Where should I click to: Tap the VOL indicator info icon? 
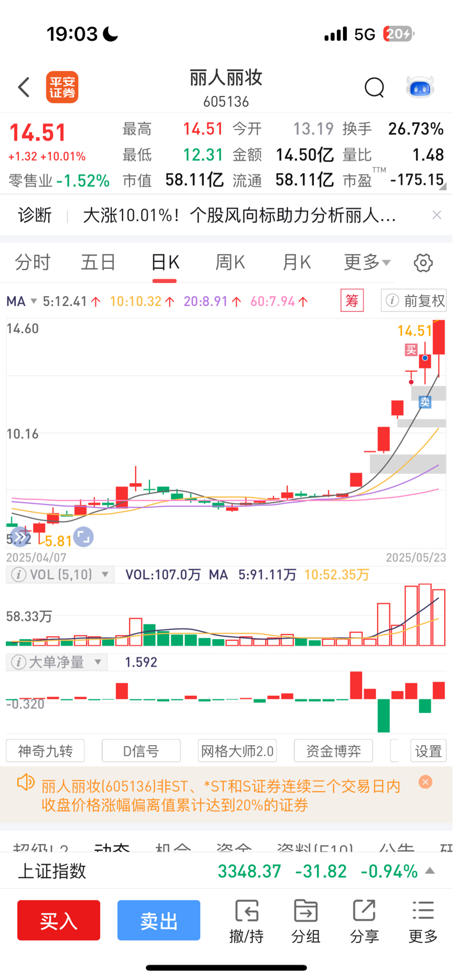point(19,574)
